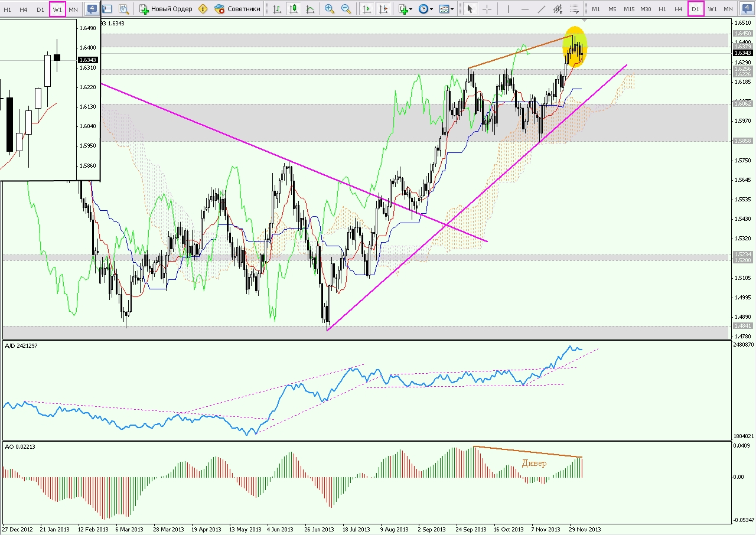Switch chart to candlestick mode
756x535 pixels.
(294, 9)
